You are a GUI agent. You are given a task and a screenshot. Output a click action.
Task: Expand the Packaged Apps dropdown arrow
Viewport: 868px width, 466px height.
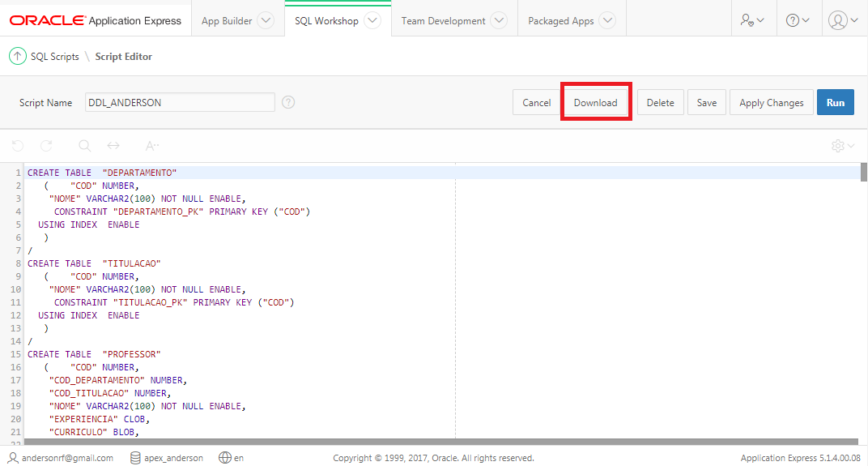click(607, 20)
